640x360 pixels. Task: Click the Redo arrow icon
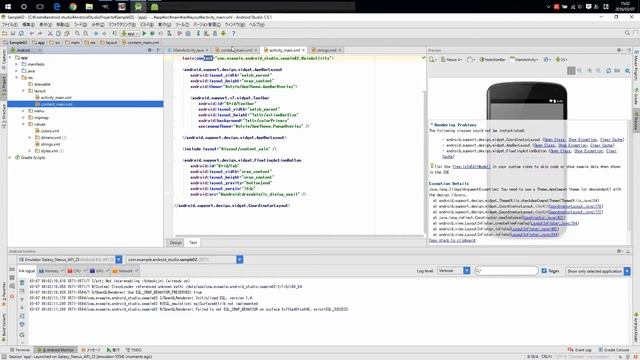click(x=40, y=33)
